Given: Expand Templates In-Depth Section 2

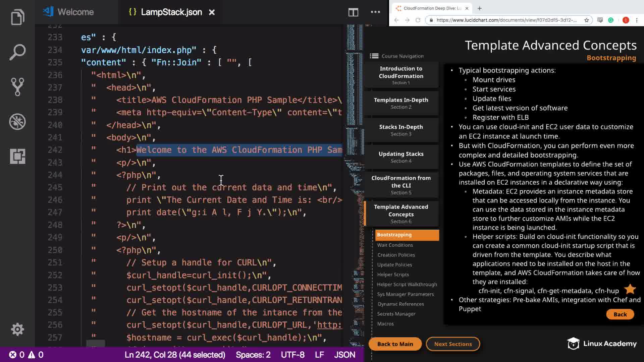Looking at the screenshot, I should click(x=401, y=103).
